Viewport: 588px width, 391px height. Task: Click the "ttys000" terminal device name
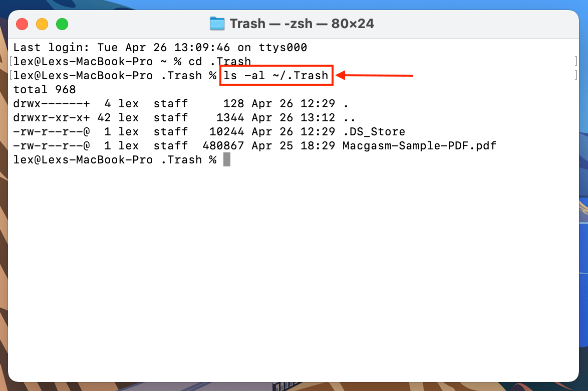pos(283,48)
